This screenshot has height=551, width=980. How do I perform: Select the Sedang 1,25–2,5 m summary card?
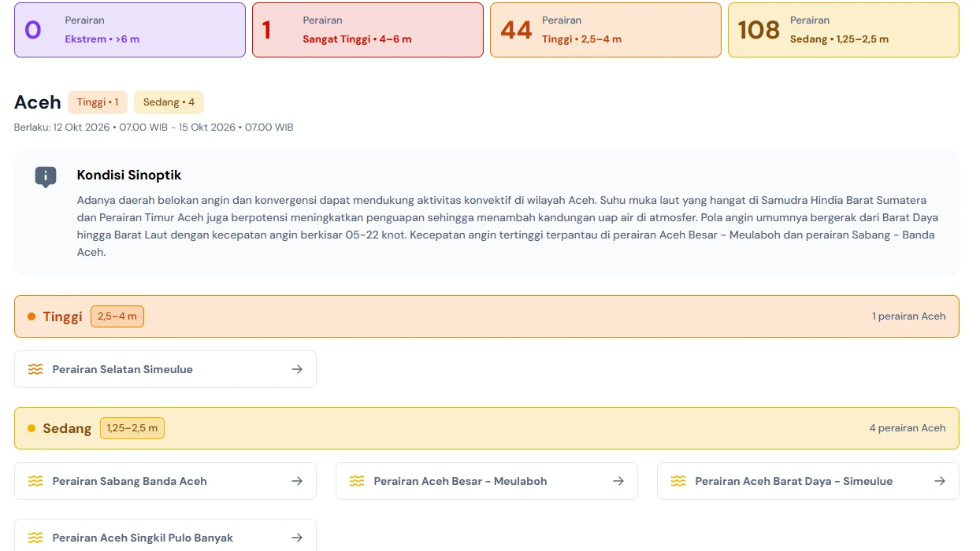844,30
